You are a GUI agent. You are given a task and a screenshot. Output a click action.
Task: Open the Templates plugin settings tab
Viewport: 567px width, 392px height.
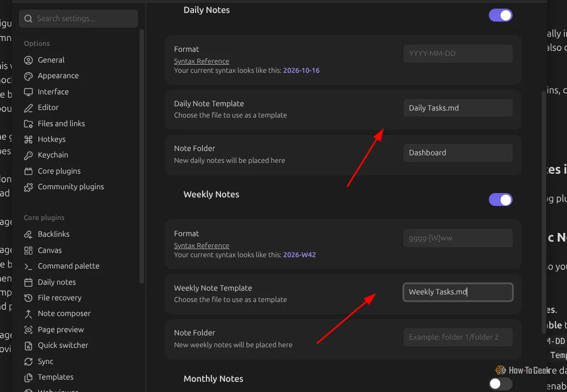point(56,377)
